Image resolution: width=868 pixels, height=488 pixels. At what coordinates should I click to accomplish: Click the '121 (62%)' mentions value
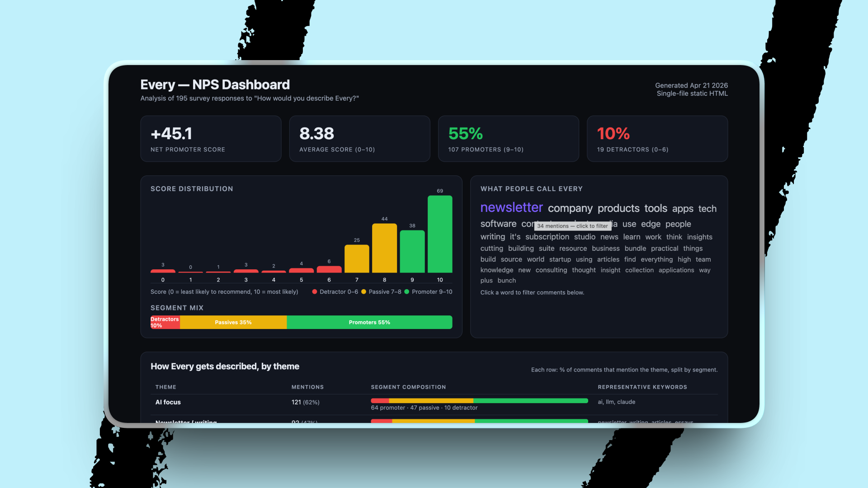click(x=305, y=402)
